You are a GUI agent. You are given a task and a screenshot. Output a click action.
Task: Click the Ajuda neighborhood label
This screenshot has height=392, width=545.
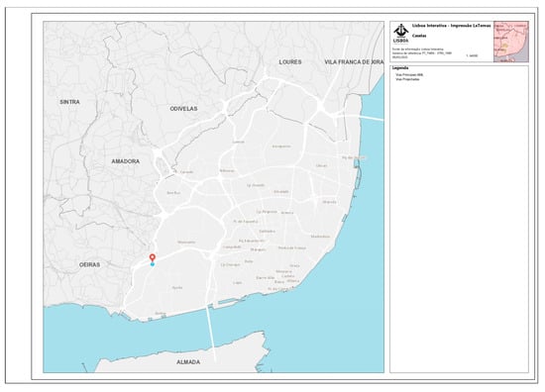[177, 287]
